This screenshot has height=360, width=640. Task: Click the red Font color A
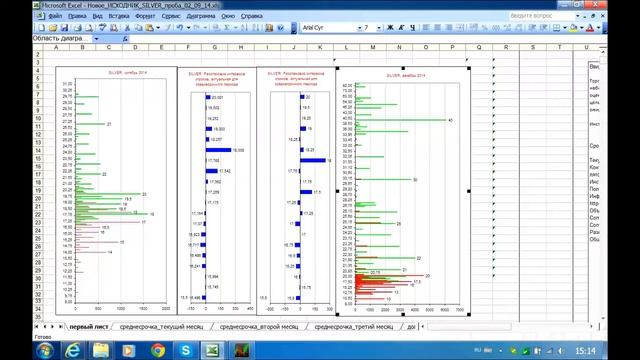coord(590,27)
